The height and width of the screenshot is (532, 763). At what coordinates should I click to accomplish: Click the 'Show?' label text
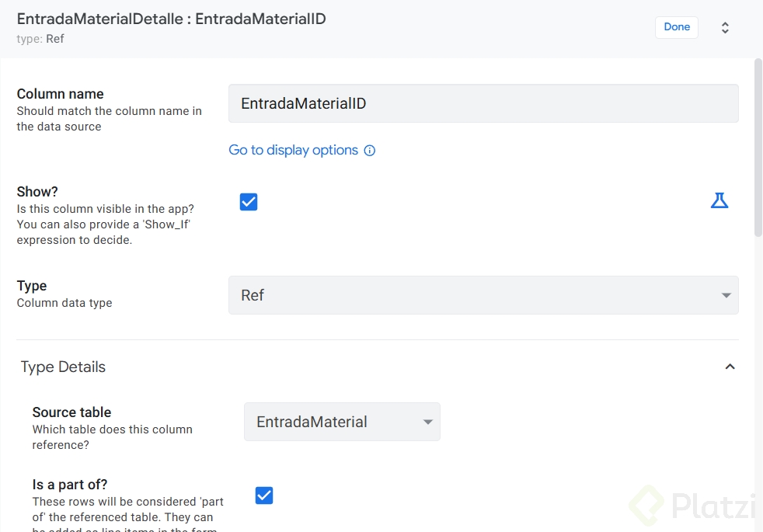point(37,192)
